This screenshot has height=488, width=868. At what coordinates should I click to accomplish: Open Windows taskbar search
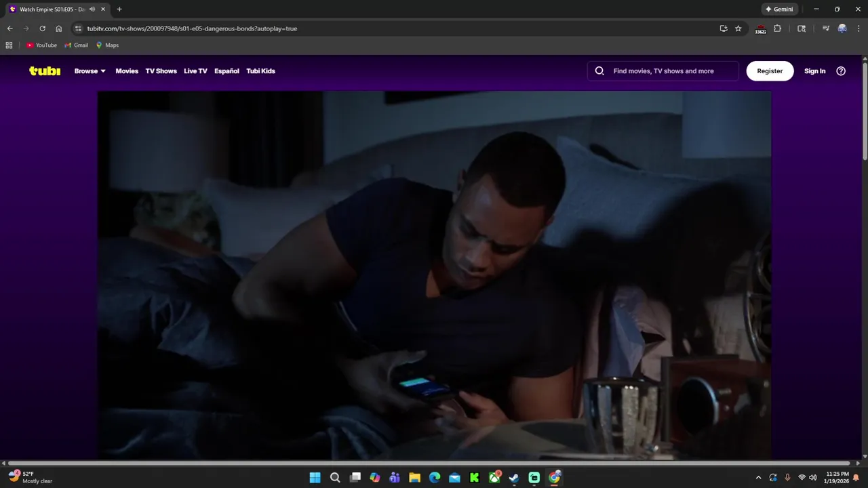335,478
